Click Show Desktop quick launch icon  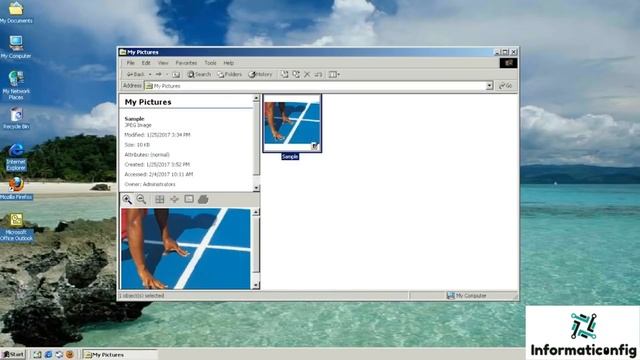(x=38, y=355)
